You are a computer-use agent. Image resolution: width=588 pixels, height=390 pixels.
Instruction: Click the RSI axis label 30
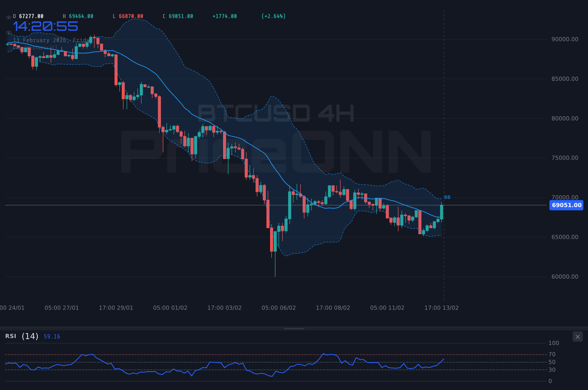[x=552, y=370]
